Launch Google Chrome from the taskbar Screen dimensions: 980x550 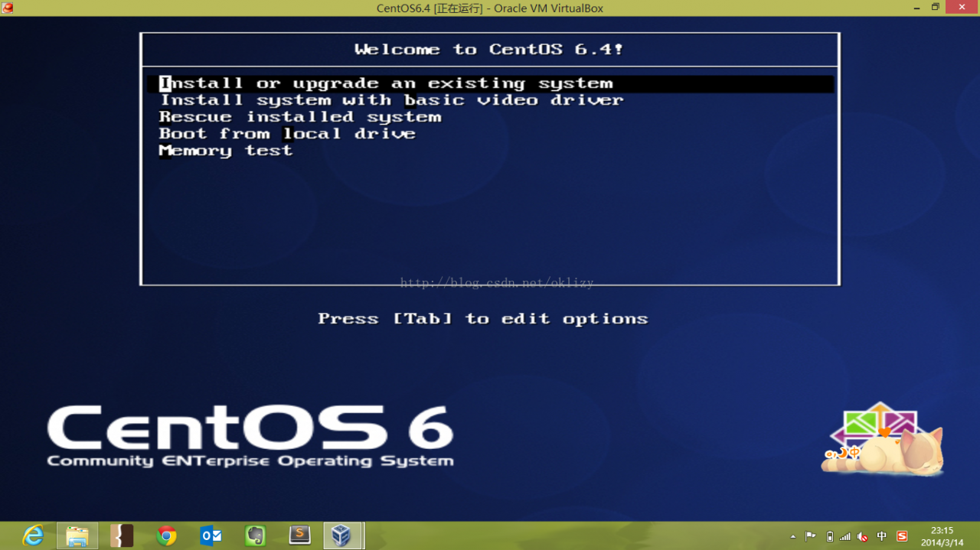click(166, 535)
